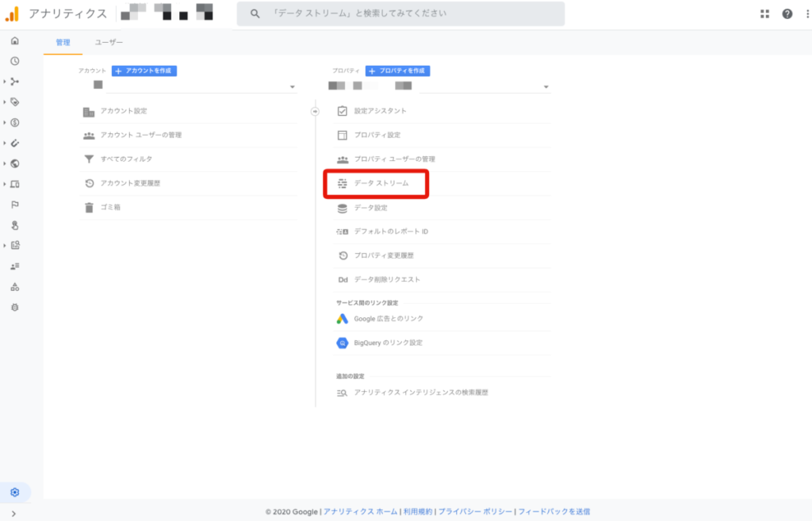Screen dimensions: 812x521
Task: Expand the sidebar with bottom chevron
Action: [x=14, y=514]
